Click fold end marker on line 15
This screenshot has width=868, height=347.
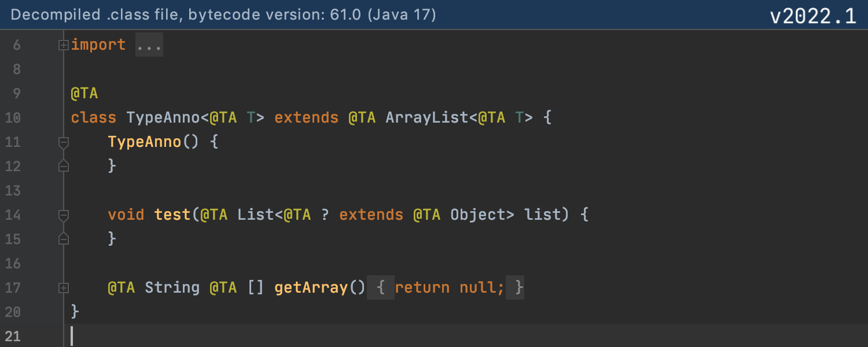[x=64, y=239]
